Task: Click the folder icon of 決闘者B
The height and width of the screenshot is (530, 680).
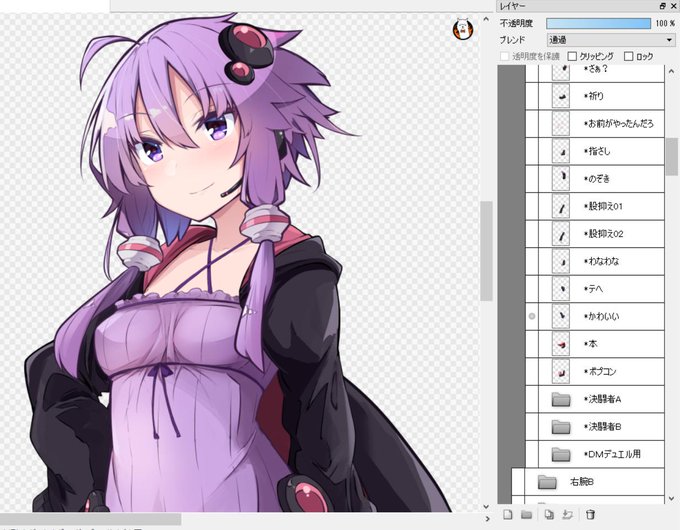Action: click(561, 427)
